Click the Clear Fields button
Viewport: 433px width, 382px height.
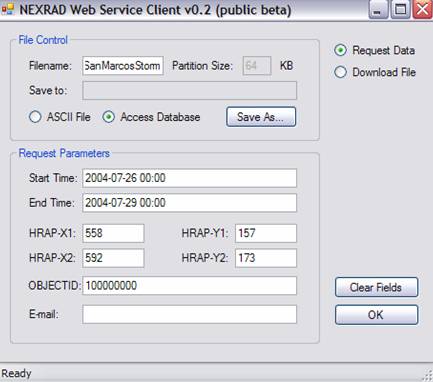(376, 287)
